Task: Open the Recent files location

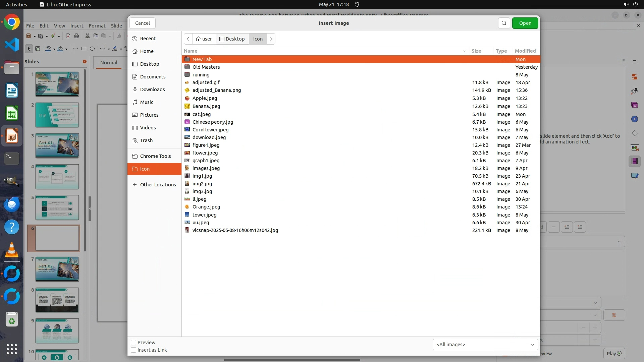Action: [x=148, y=39]
